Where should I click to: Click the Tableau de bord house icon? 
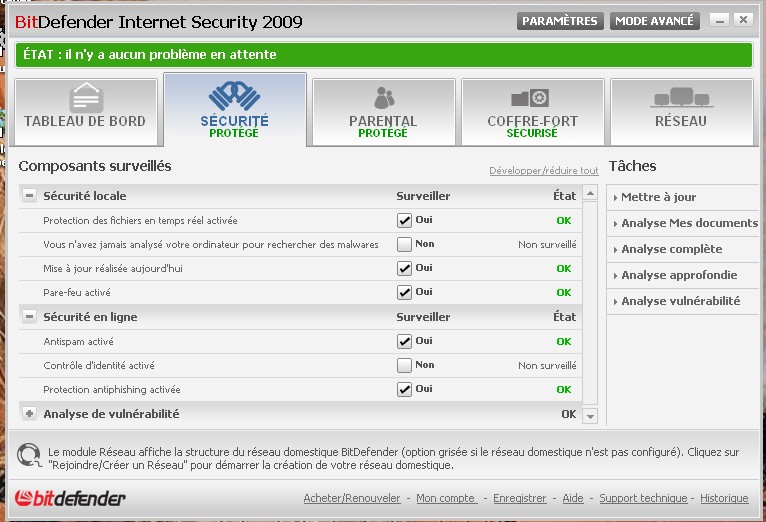(x=86, y=98)
